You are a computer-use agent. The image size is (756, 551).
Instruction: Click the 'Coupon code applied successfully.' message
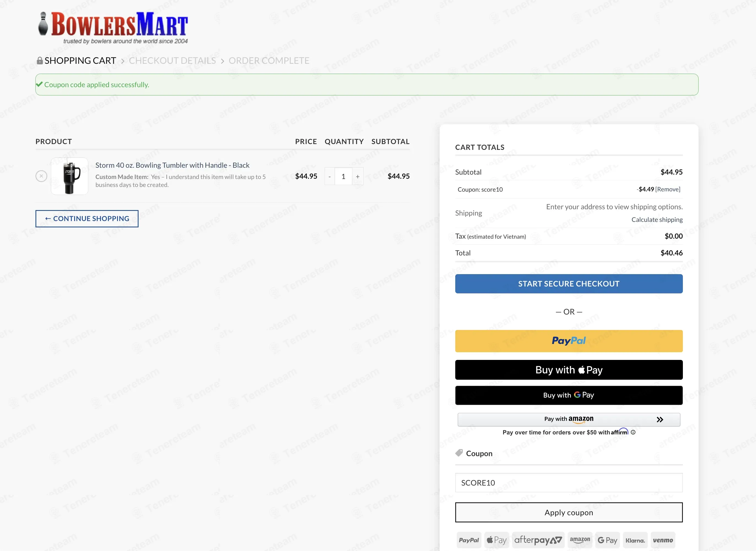(x=97, y=85)
